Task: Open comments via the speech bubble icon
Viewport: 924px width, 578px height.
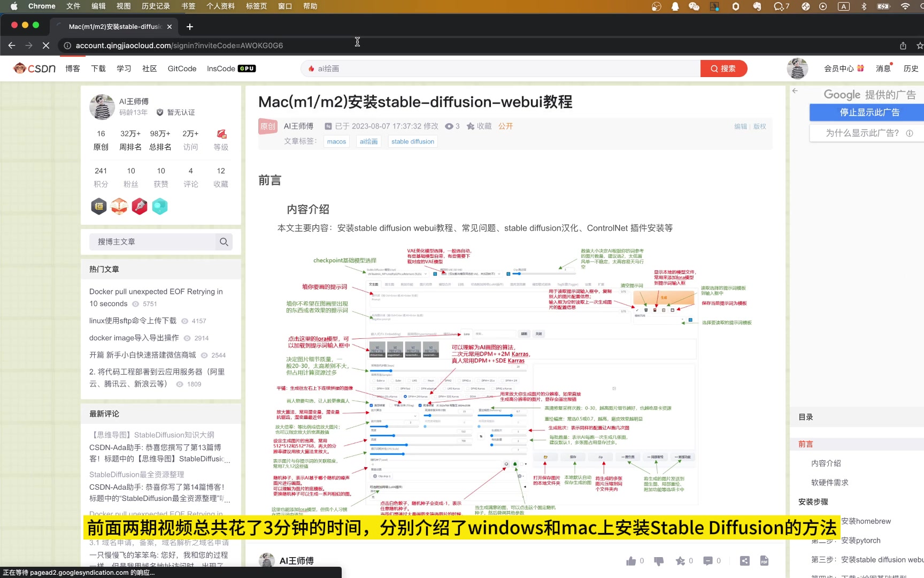Action: (708, 561)
